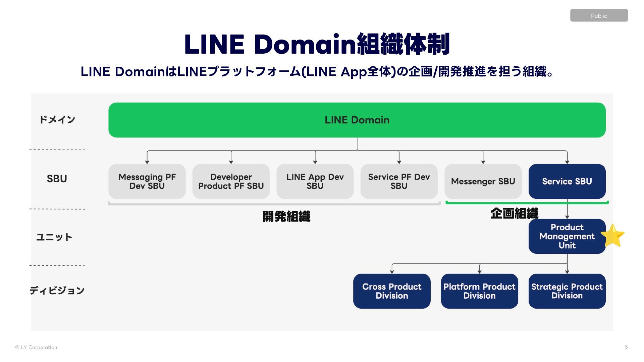
Task: Click the 開発組織 label
Action: (x=286, y=217)
